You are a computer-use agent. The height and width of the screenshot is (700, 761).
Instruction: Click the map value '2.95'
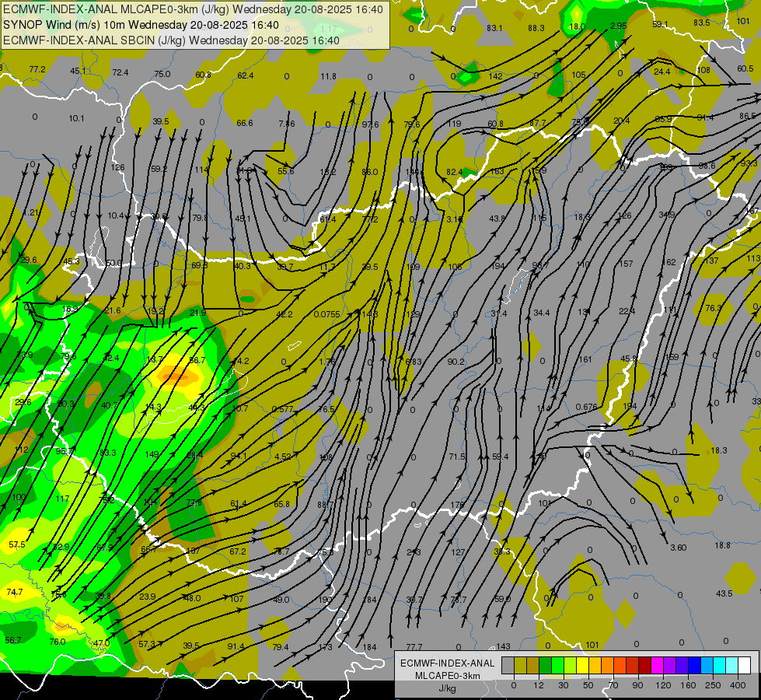[x=618, y=26]
